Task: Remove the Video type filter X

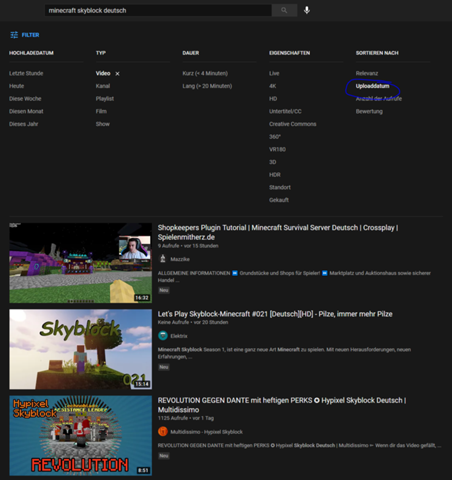Action: click(117, 74)
